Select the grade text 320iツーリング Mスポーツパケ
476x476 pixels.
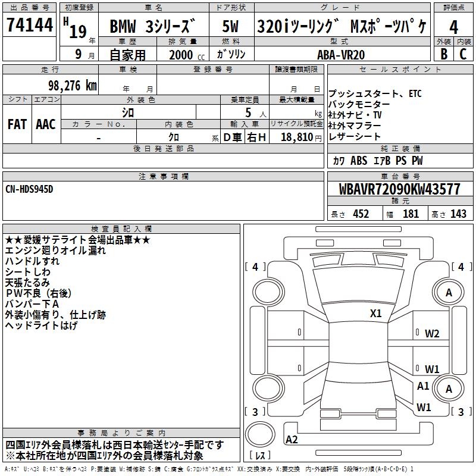342,26
